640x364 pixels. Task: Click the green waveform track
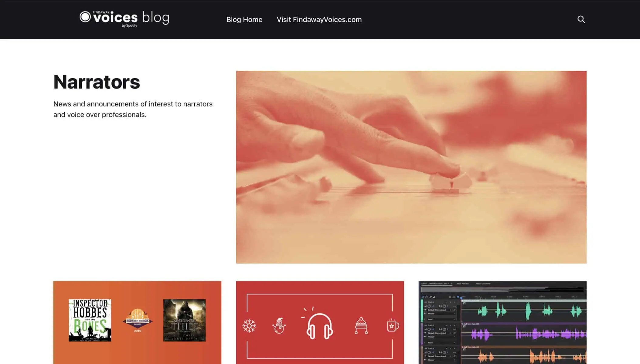tap(524, 312)
